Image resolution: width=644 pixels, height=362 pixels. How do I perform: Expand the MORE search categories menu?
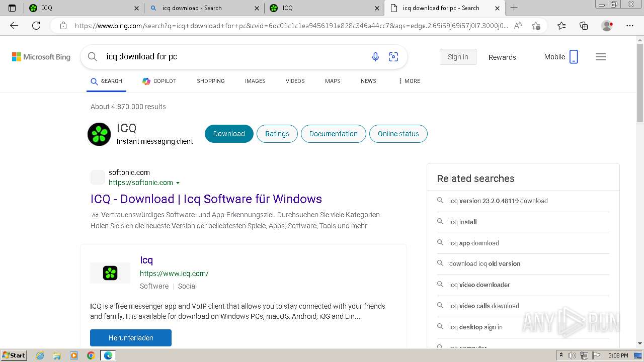coord(409,81)
